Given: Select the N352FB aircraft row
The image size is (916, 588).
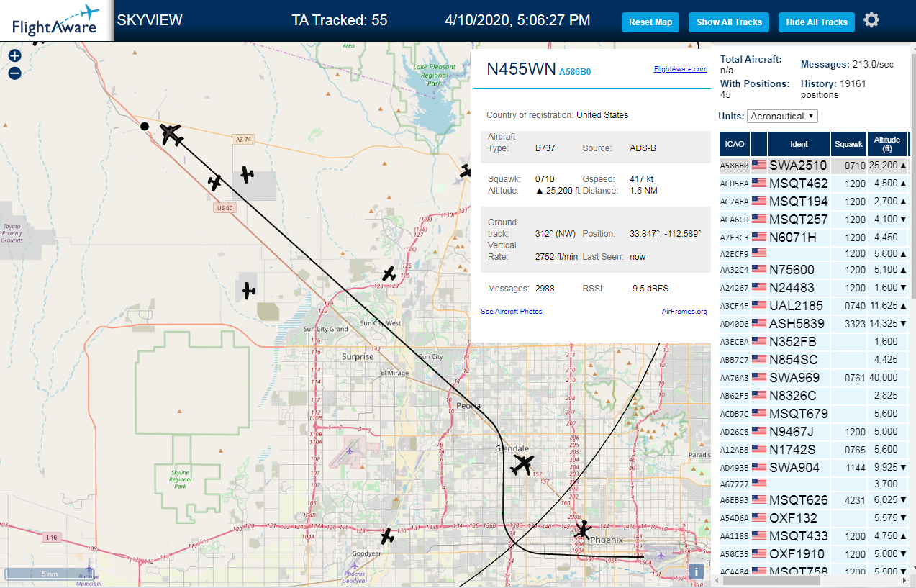Looking at the screenshot, I should 813,342.
